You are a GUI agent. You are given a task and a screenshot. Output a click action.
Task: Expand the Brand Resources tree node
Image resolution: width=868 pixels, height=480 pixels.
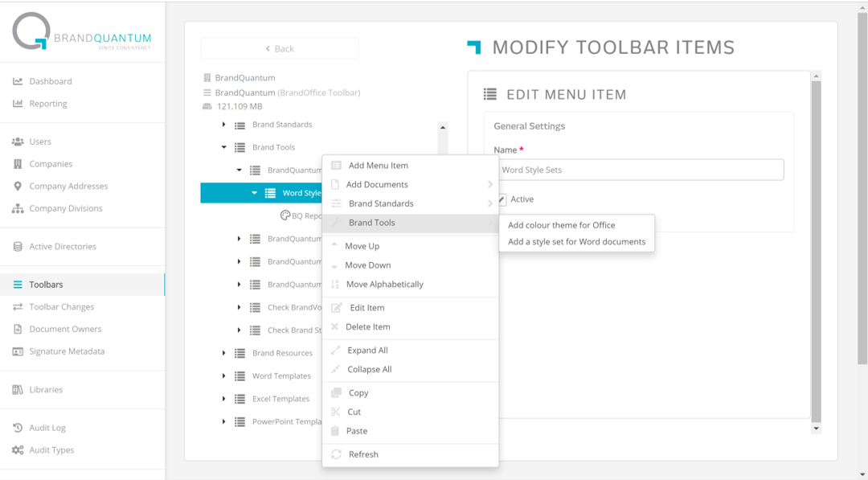(223, 353)
